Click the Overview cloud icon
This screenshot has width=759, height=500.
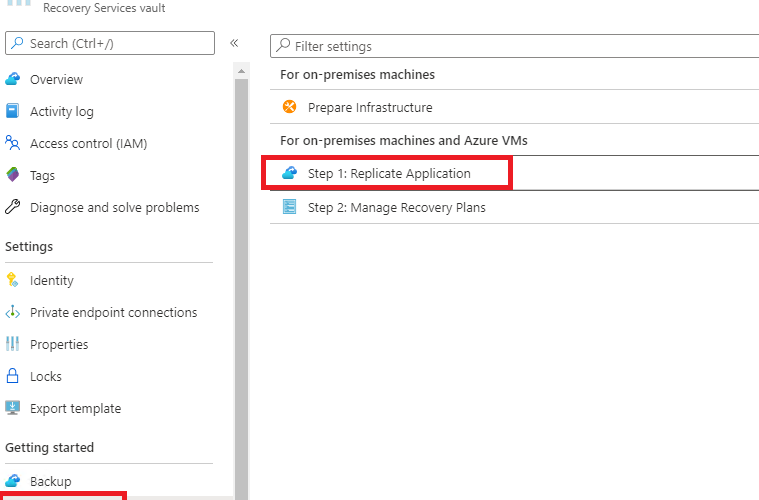click(13, 79)
